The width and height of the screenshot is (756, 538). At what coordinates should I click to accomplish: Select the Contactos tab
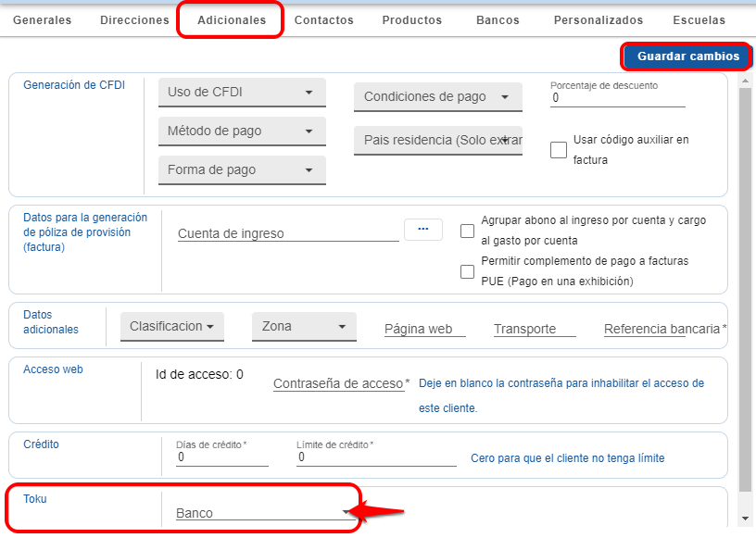tap(323, 19)
